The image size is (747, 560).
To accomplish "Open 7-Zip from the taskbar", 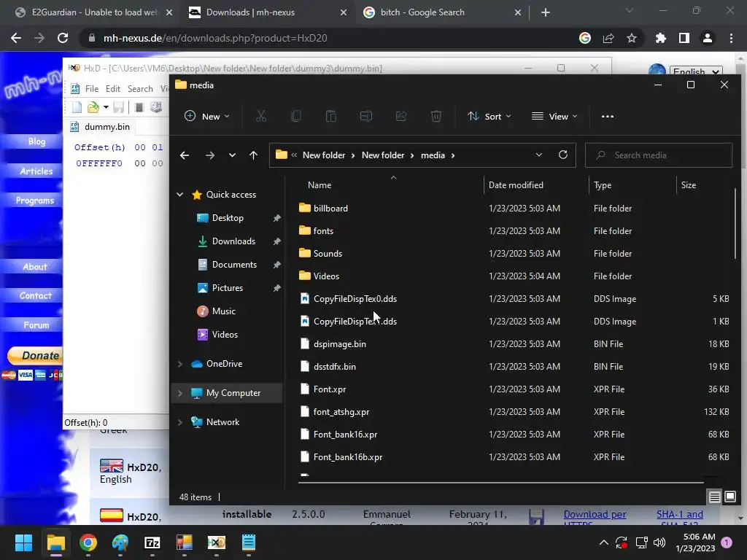I will [x=152, y=542].
